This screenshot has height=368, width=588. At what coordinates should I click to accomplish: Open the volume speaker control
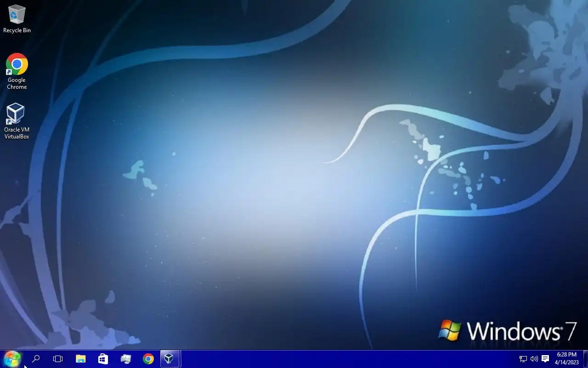(534, 359)
